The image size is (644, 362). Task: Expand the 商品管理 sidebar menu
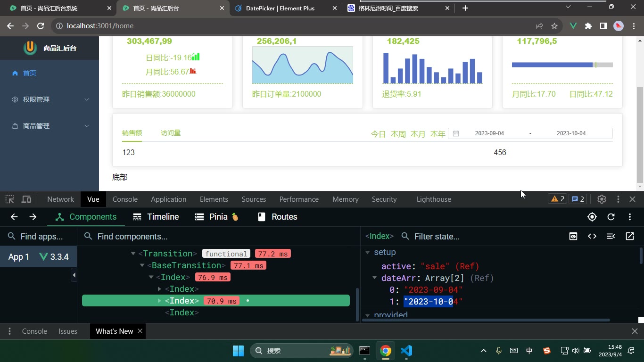[50, 126]
